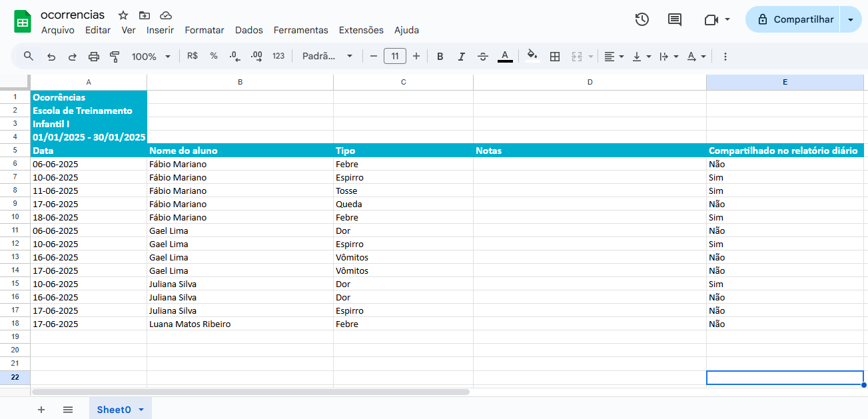Open the Ferramentas menu

coord(301,30)
